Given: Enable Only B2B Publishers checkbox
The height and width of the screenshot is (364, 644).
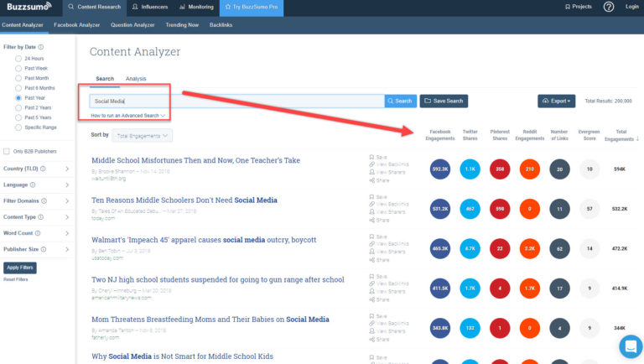Looking at the screenshot, I should click(x=7, y=152).
